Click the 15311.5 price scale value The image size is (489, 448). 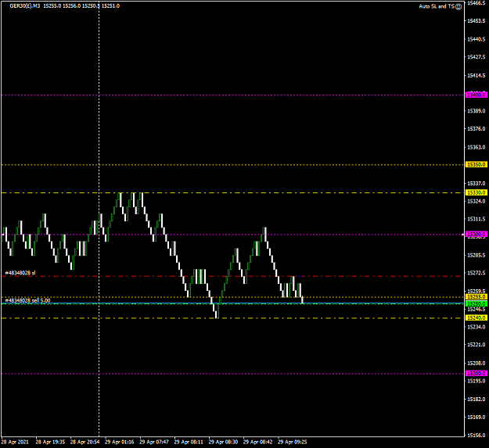(x=476, y=220)
